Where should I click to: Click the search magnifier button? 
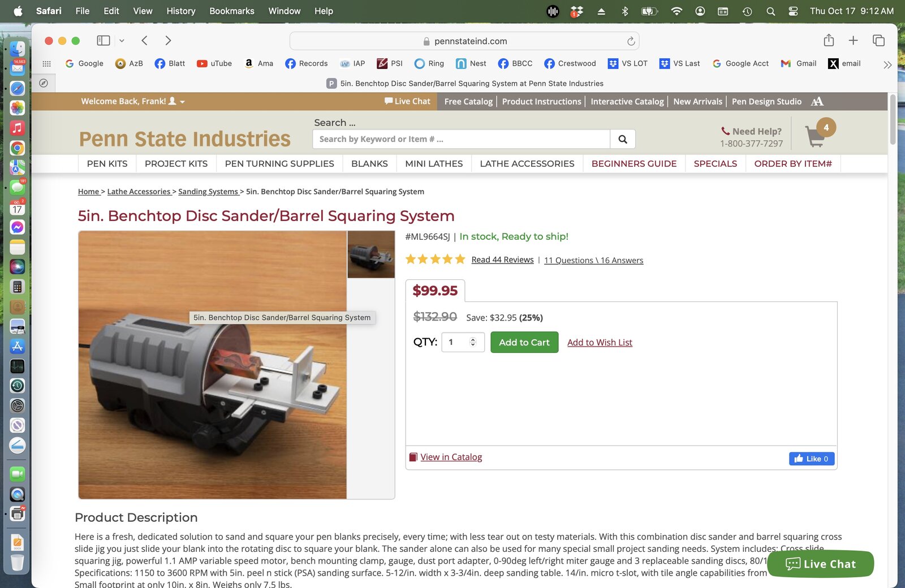tap(623, 139)
